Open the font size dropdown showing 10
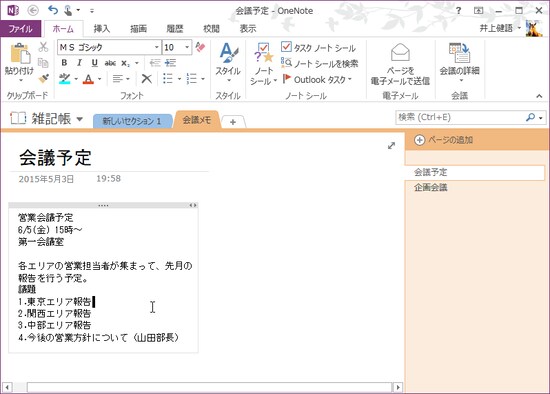The image size is (550, 394). (x=187, y=47)
